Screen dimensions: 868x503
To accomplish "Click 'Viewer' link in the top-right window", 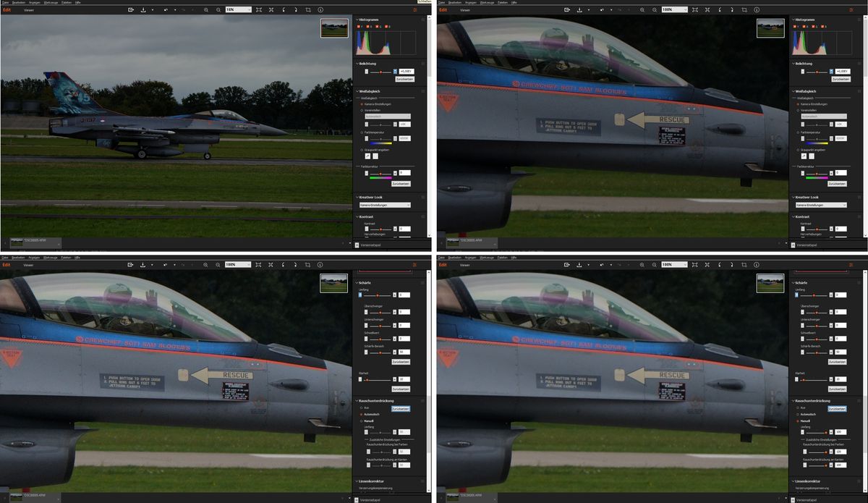I will 465,10.
